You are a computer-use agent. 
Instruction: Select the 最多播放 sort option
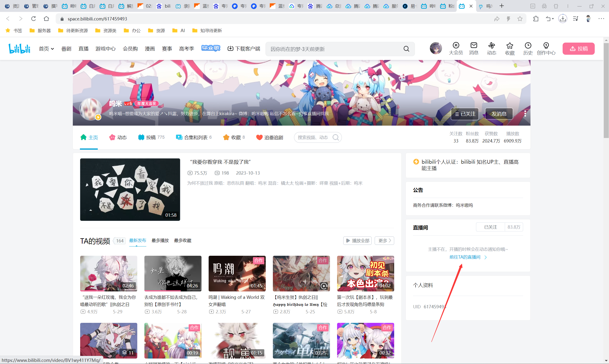pos(160,240)
